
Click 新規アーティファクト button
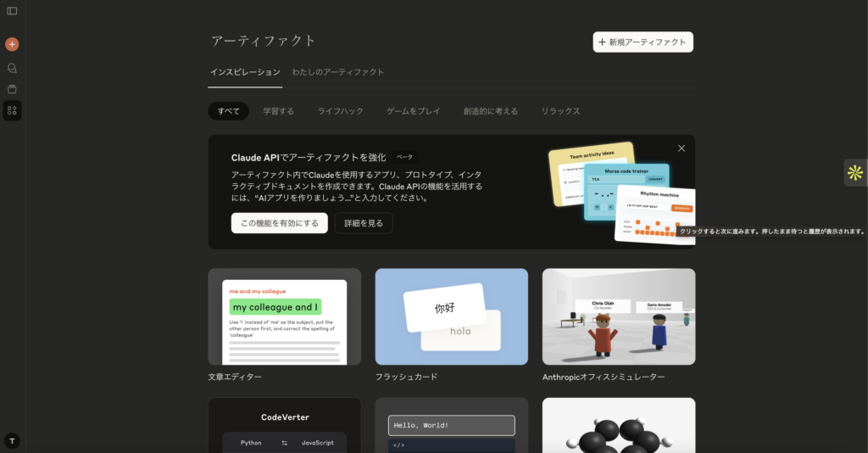[643, 42]
